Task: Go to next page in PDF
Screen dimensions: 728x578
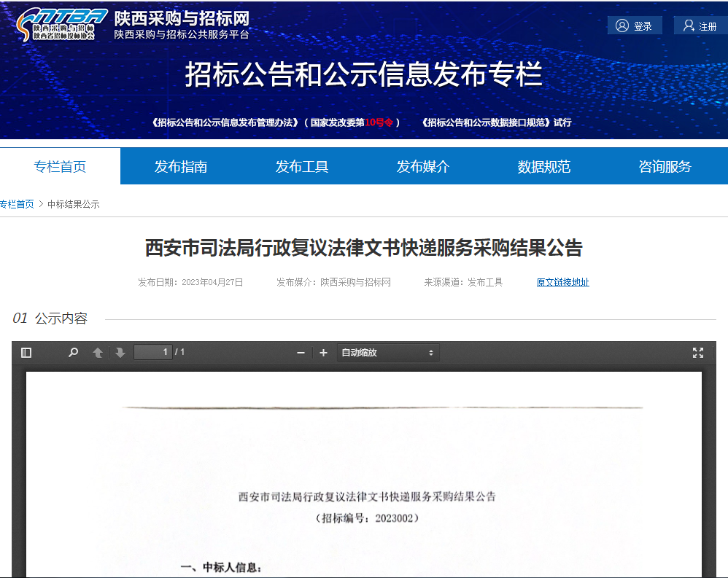Action: (120, 353)
